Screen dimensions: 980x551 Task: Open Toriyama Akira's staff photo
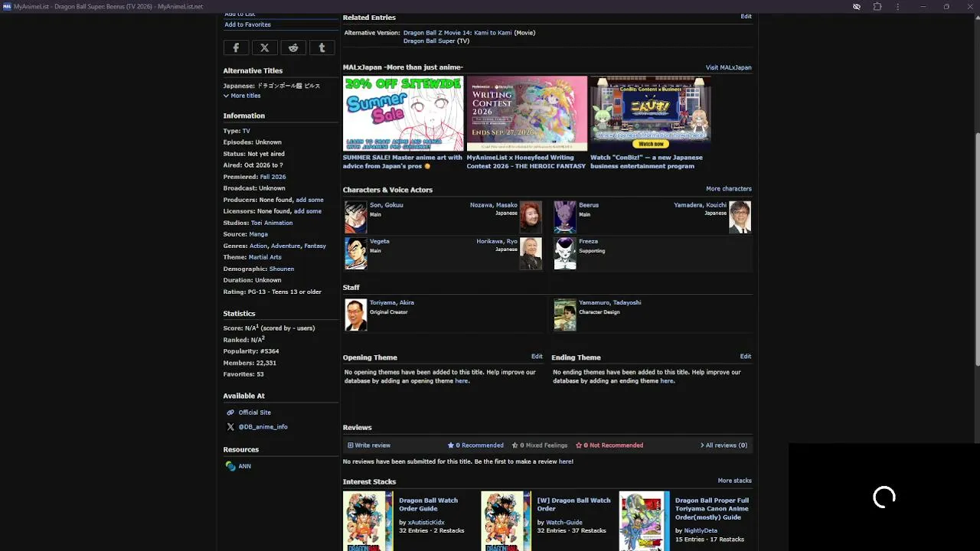pos(356,315)
